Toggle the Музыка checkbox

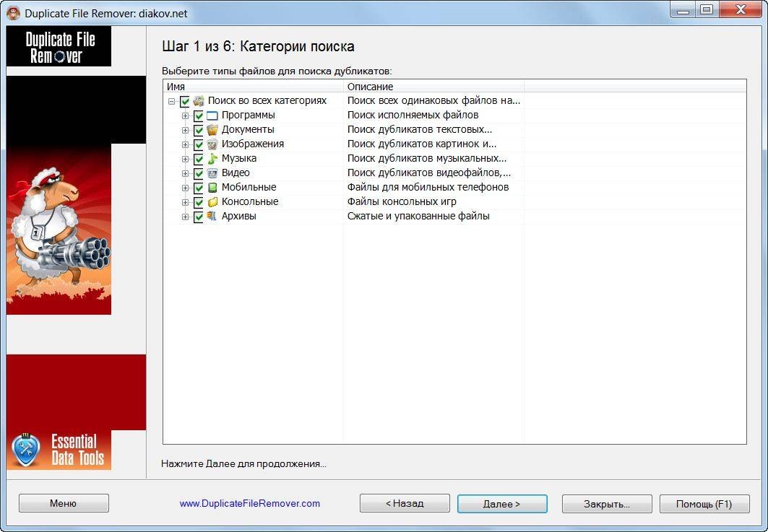pos(199,159)
